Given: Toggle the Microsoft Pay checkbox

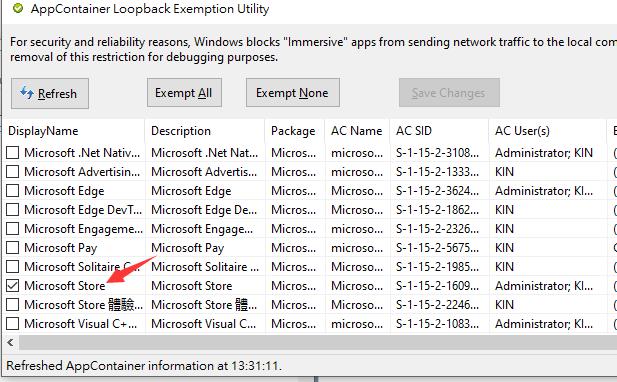Looking at the screenshot, I should coord(13,248).
